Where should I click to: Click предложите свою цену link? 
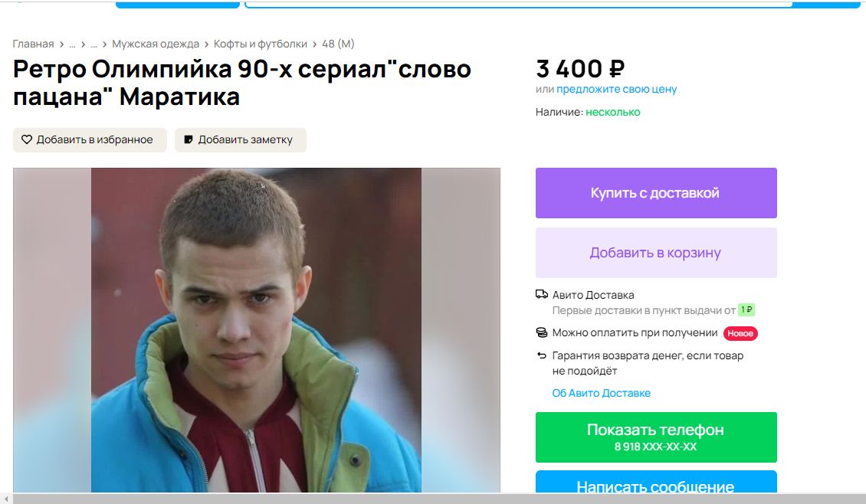click(616, 89)
